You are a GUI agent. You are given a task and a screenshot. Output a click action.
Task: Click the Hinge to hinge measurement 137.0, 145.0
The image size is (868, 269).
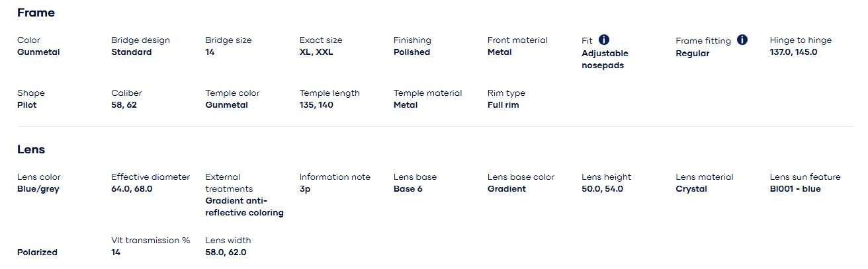pos(793,52)
